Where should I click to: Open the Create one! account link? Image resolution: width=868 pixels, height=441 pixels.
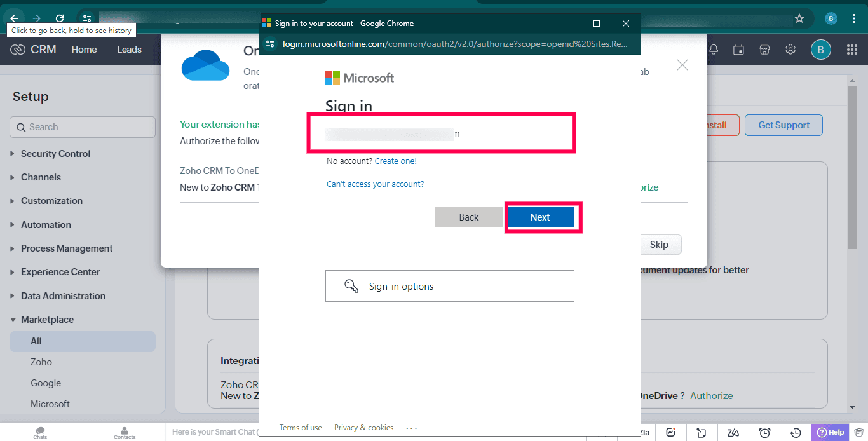pos(396,161)
